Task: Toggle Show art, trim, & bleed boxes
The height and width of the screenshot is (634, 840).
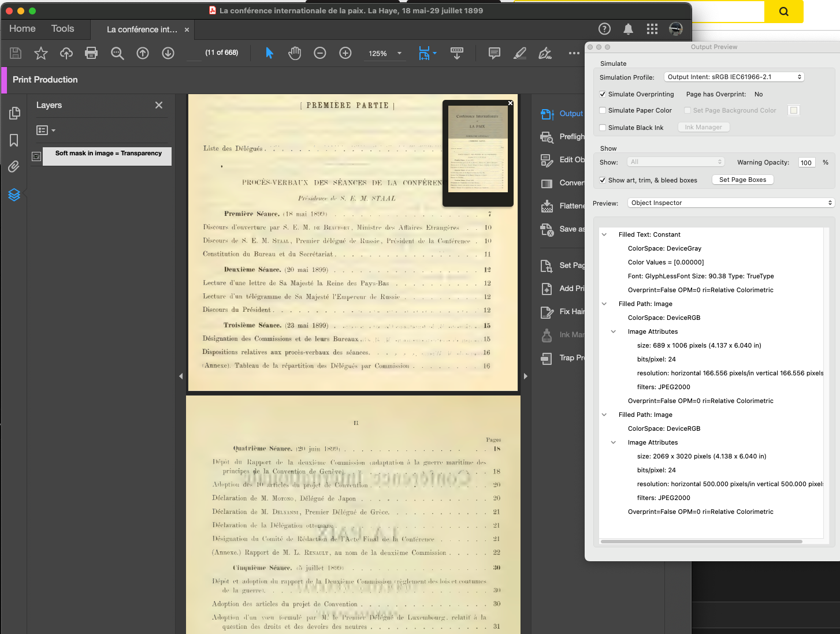Action: pyautogui.click(x=603, y=180)
